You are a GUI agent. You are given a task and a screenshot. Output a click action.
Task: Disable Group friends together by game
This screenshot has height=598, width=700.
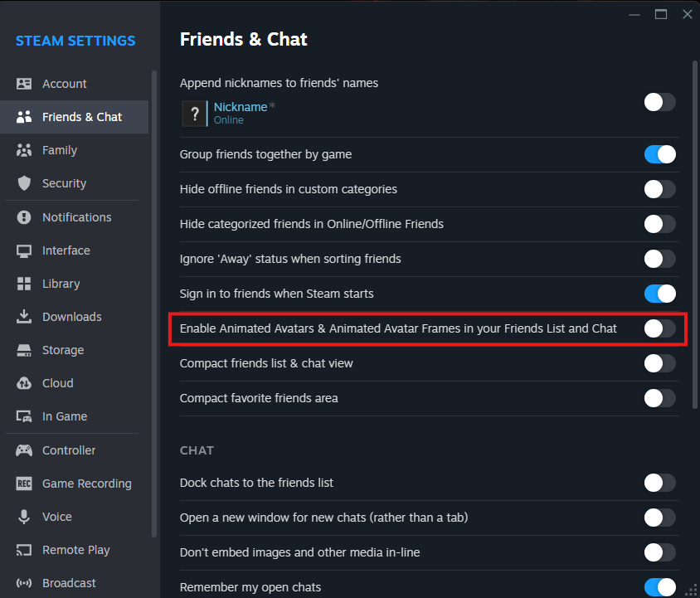click(659, 154)
